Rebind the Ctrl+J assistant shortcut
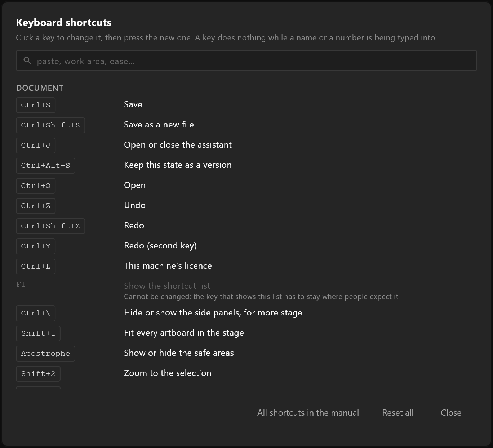The width and height of the screenshot is (493, 448). [x=36, y=145]
